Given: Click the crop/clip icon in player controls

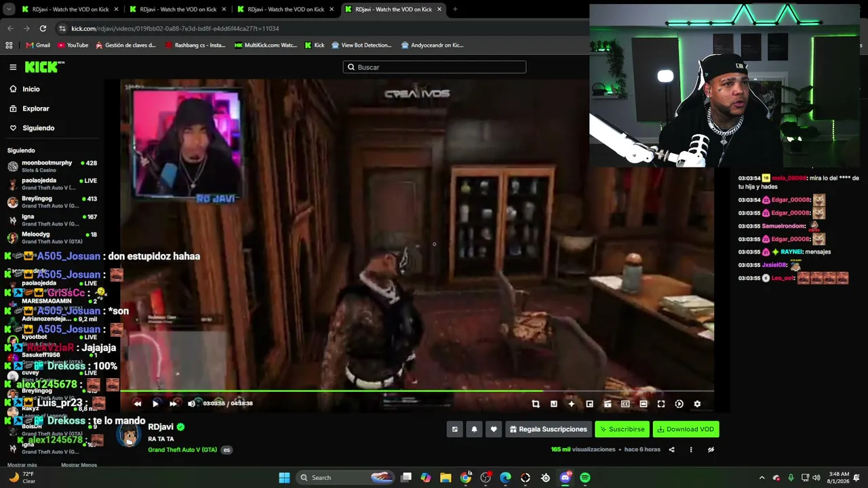Looking at the screenshot, I should click(x=536, y=404).
